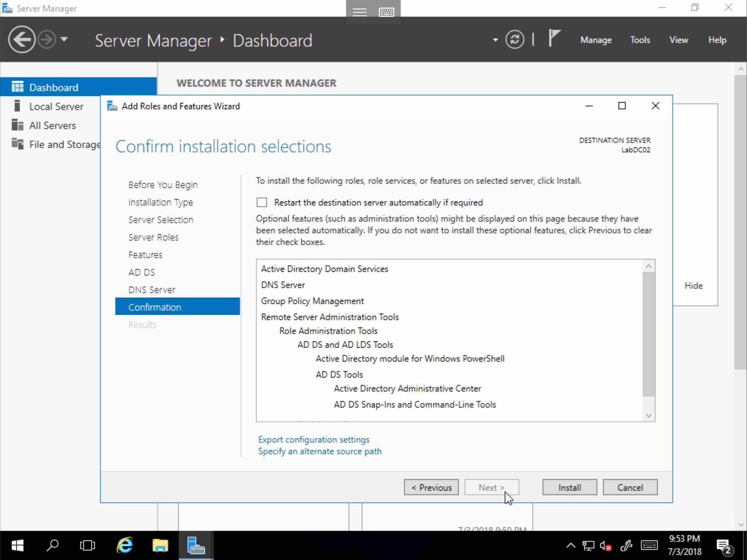Select the AD DS Tools entry
This screenshot has height=560, width=747.
339,375
